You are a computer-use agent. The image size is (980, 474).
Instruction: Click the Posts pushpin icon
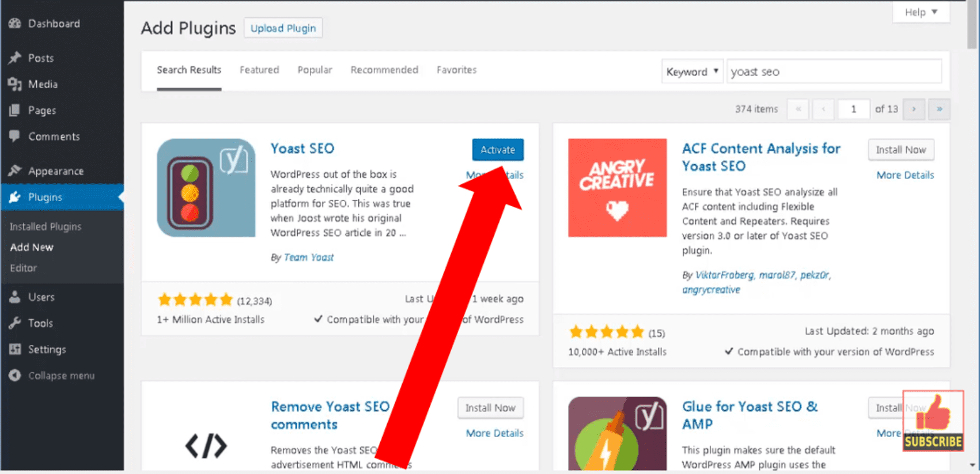tap(14, 58)
